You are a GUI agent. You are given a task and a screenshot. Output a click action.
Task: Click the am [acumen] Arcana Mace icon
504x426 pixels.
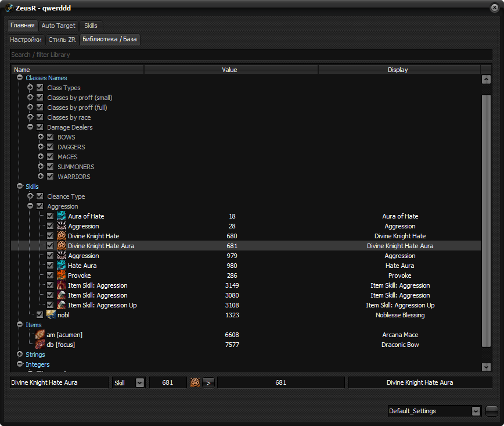pyautogui.click(x=40, y=335)
